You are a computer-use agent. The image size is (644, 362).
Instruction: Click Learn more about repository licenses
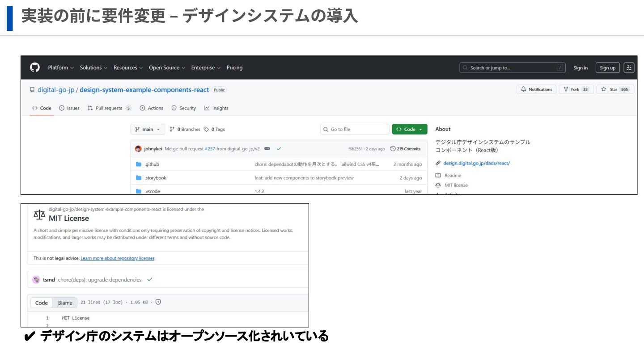118,258
